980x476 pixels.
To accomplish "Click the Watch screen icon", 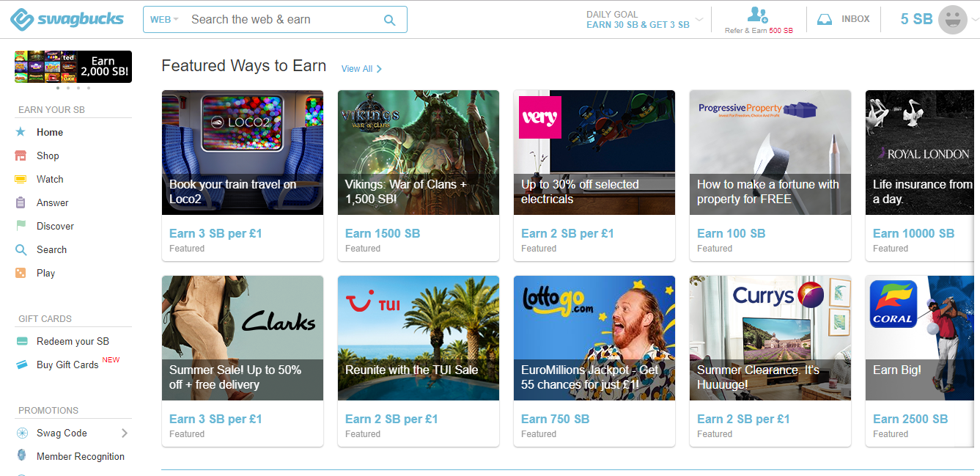I will pyautogui.click(x=21, y=179).
